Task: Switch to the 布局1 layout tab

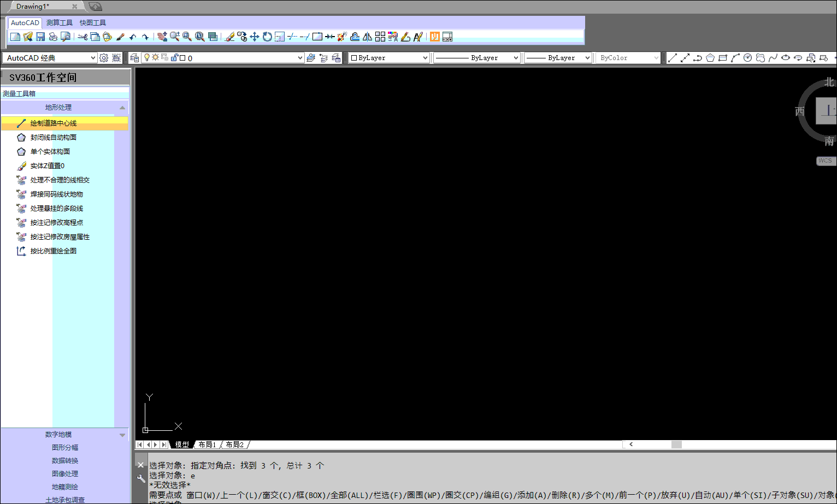Action: pyautogui.click(x=207, y=444)
